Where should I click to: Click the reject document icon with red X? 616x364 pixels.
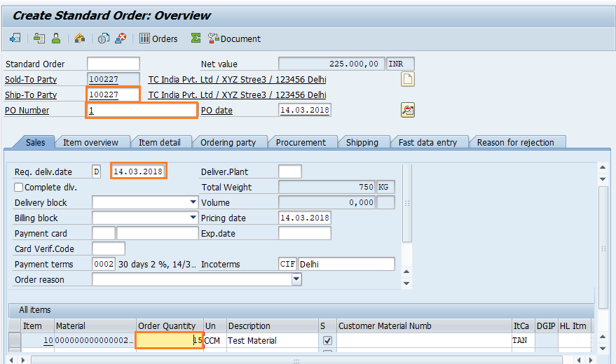[x=121, y=38]
